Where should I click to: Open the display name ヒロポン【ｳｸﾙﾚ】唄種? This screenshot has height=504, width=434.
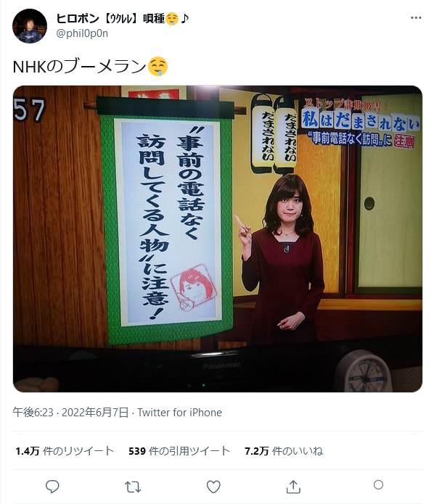pos(122,19)
